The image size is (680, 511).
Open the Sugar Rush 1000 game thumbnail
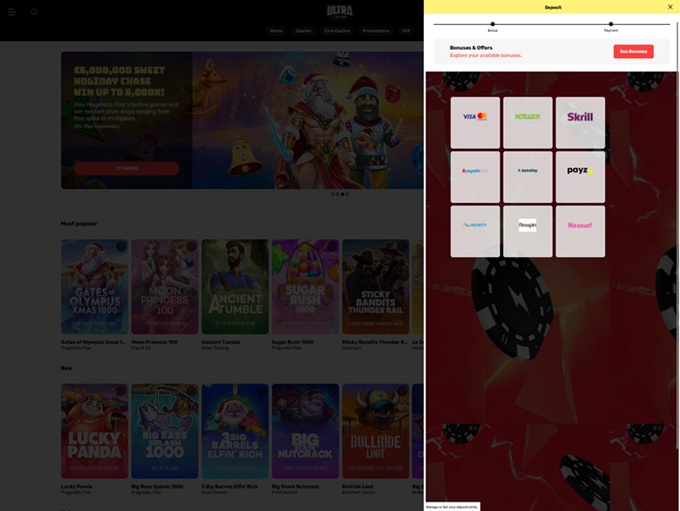click(x=305, y=287)
